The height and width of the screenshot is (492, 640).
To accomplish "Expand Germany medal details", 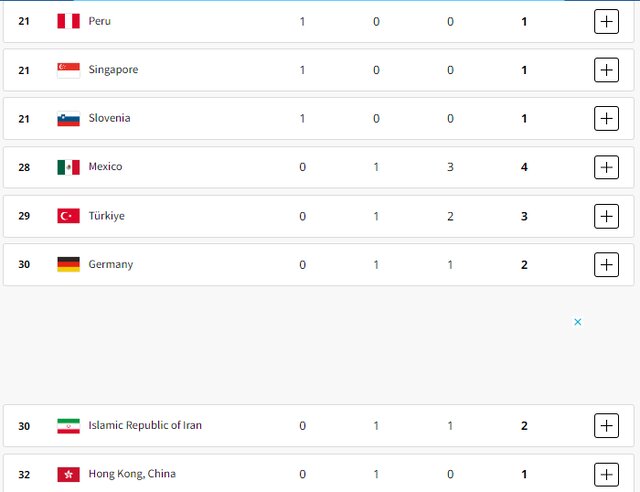I will coord(606,265).
